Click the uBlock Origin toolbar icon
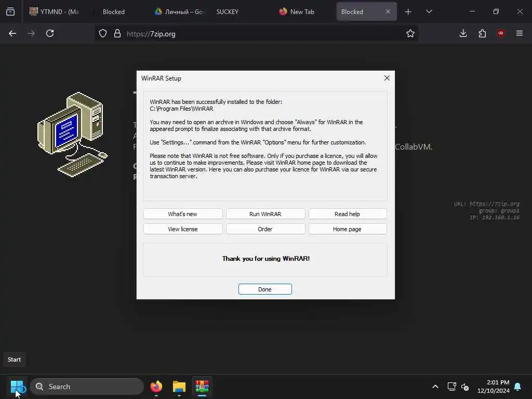This screenshot has width=532, height=399. tap(501, 33)
